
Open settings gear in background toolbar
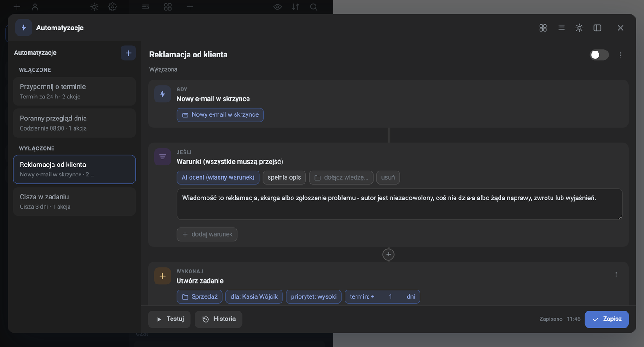pos(113,7)
